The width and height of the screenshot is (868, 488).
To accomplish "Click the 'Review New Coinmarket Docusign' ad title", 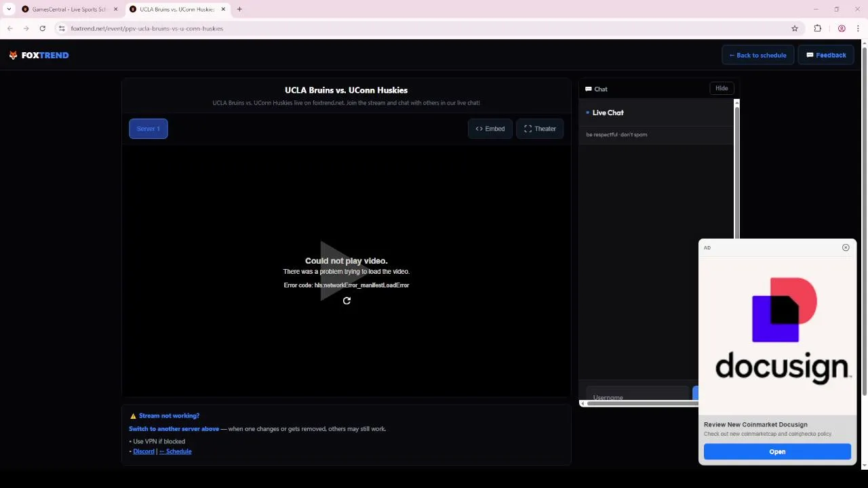I will point(755,425).
